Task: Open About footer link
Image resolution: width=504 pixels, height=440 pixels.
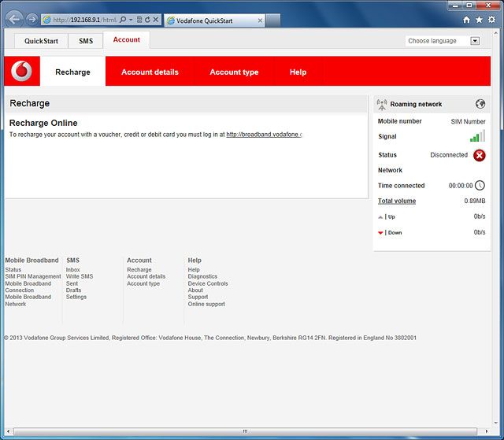Action: (195, 290)
